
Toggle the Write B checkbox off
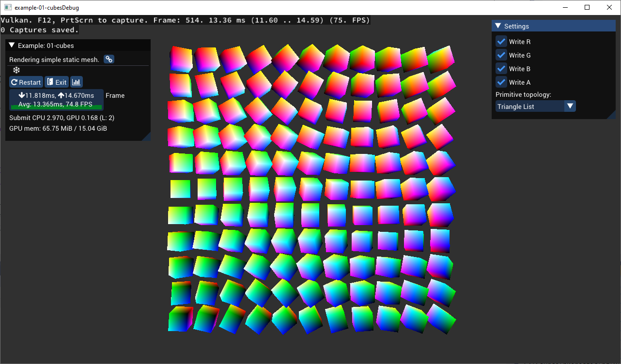click(x=501, y=69)
